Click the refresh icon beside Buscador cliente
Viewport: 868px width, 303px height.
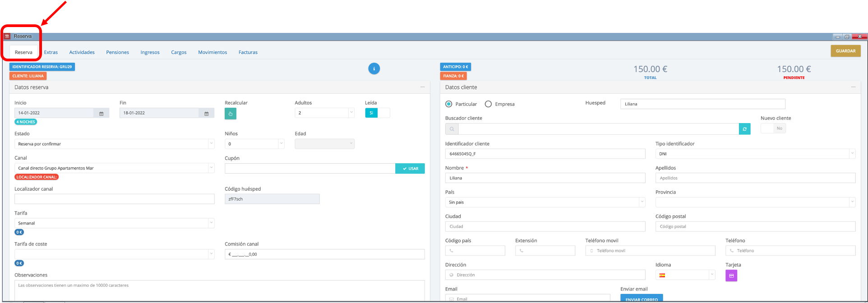(x=744, y=129)
